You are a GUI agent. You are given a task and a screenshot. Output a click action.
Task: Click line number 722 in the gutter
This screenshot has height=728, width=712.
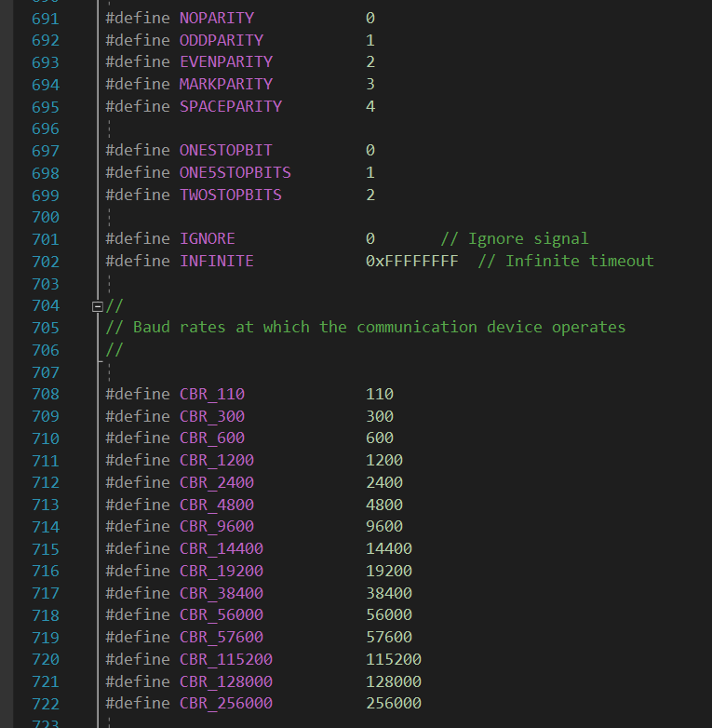pyautogui.click(x=46, y=704)
